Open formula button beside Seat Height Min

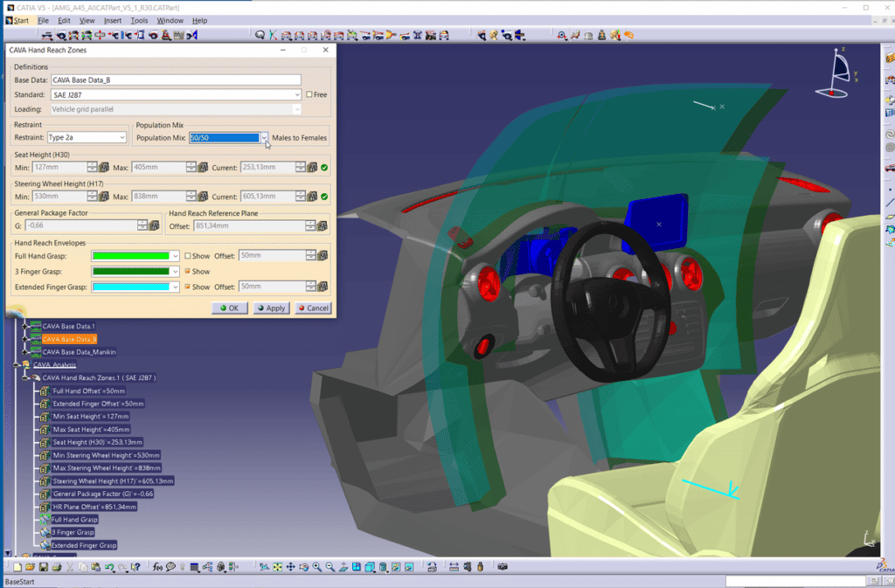coord(104,167)
